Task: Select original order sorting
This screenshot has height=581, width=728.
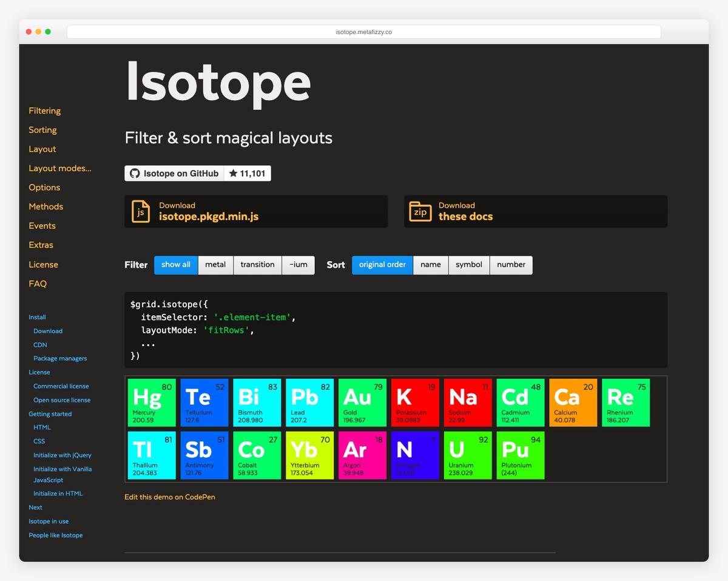Action: pyautogui.click(x=382, y=265)
